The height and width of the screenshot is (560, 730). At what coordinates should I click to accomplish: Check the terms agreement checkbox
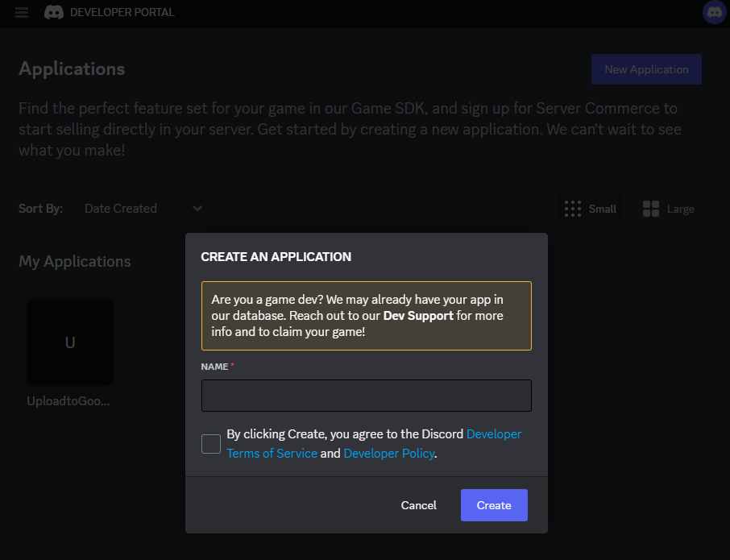[x=211, y=444]
